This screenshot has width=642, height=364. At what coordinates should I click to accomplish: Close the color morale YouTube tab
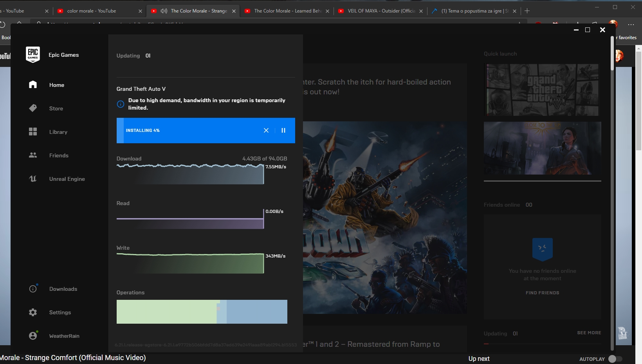click(x=140, y=11)
